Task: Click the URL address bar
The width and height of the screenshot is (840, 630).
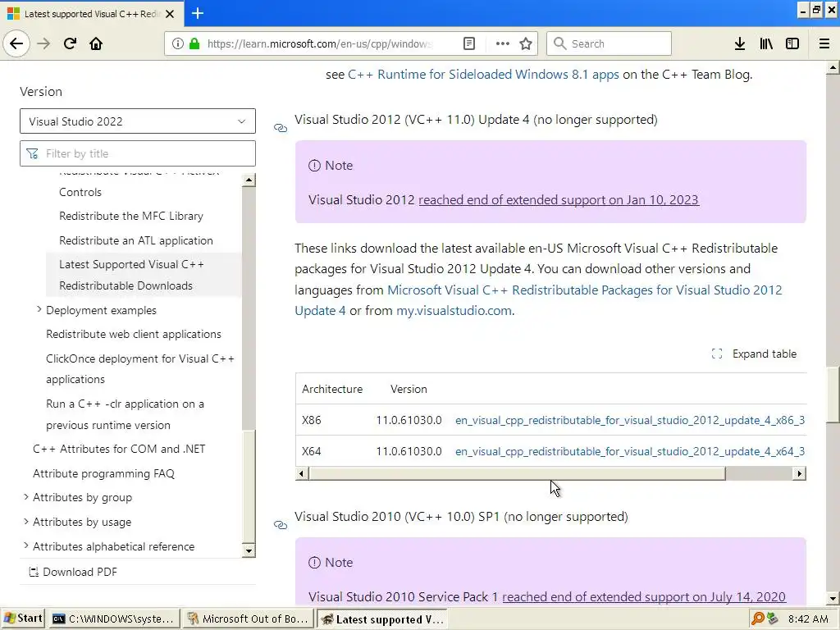Action: (322, 43)
